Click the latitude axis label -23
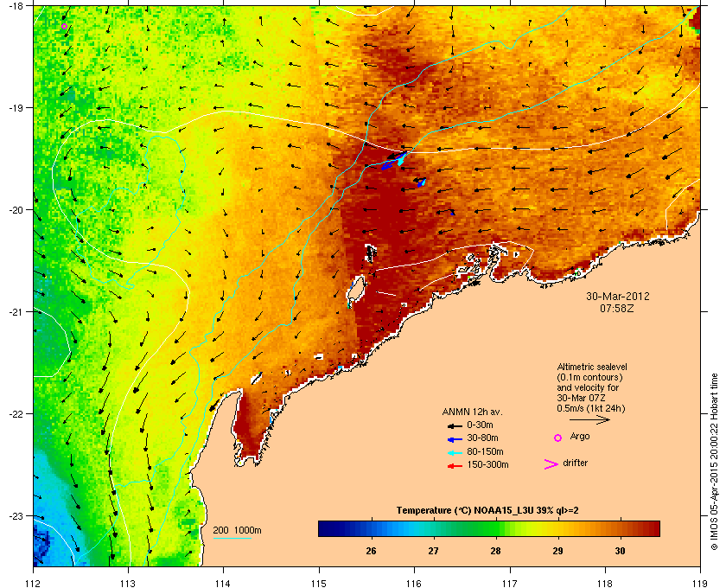 coord(15,515)
